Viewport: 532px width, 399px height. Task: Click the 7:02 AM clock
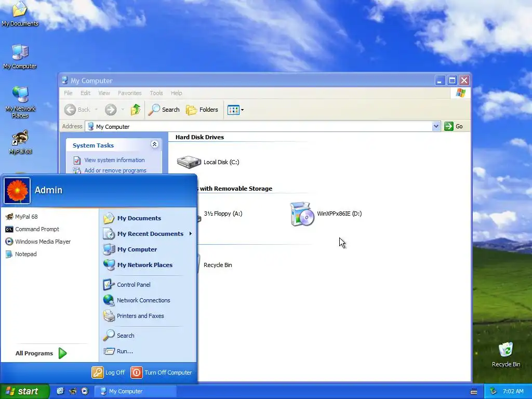(x=513, y=391)
